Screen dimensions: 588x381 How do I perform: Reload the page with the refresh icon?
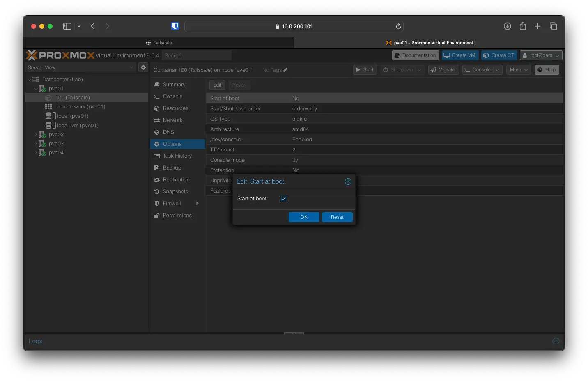398,26
